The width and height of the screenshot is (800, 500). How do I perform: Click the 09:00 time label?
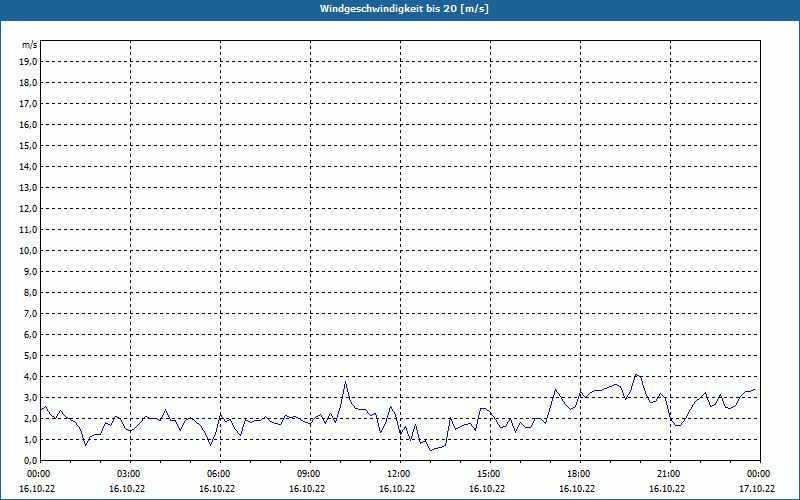coord(310,474)
